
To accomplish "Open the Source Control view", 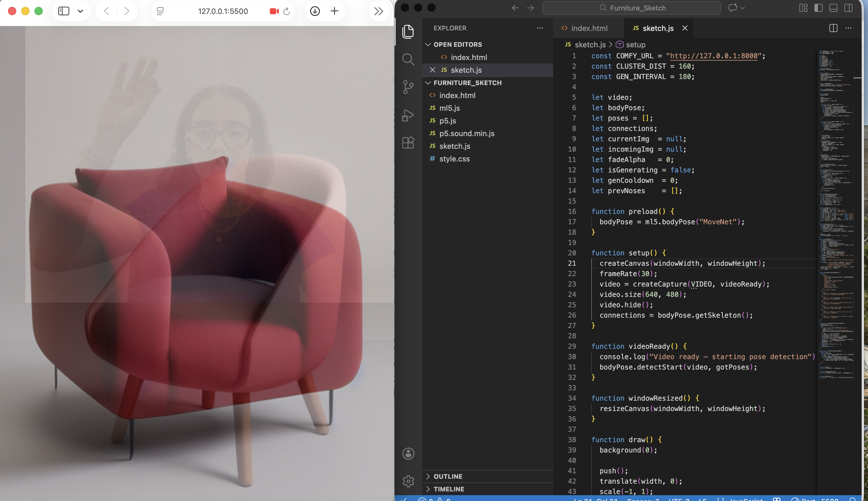I will 408,87.
